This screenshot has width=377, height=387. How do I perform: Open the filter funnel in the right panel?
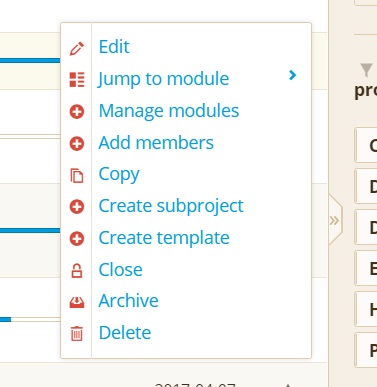coord(366,70)
